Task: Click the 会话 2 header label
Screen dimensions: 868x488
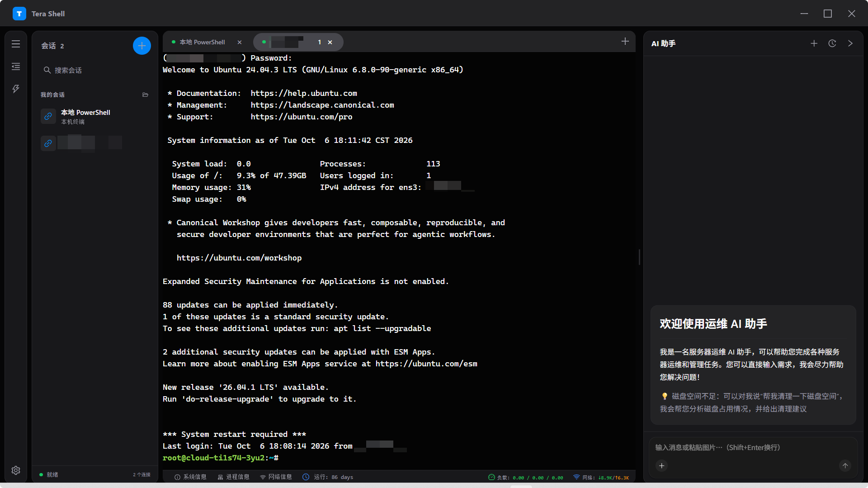Action: [52, 46]
